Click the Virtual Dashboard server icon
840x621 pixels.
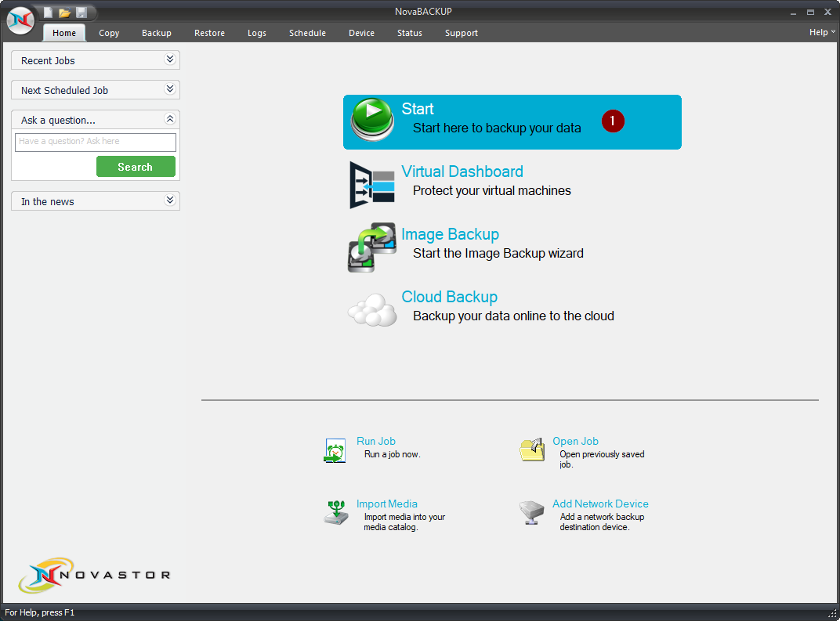(372, 185)
